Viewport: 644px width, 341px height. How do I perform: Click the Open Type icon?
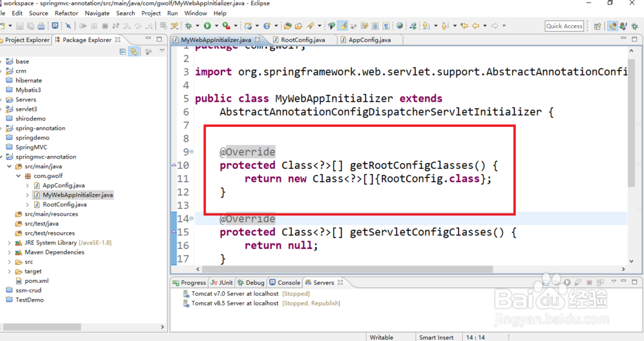(287, 26)
